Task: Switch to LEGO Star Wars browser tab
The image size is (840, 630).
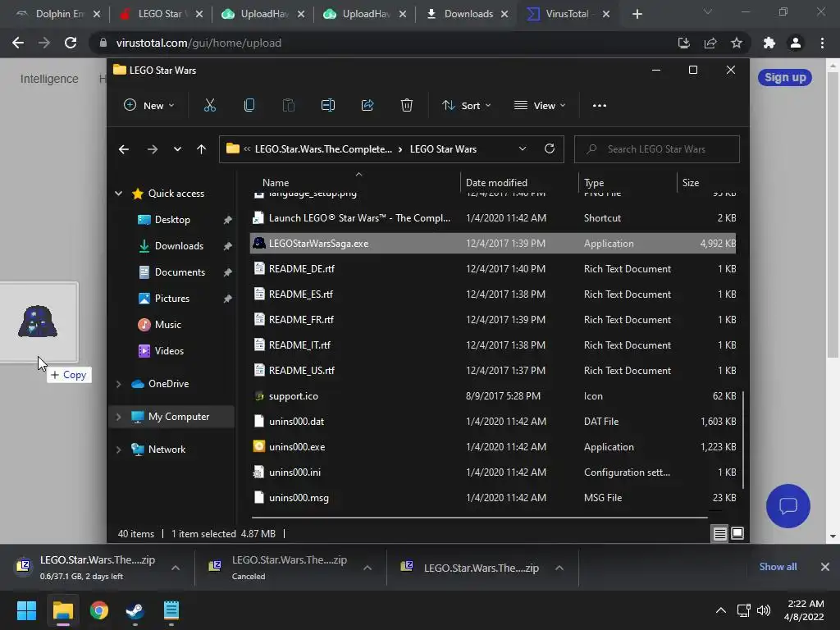Action: point(162,14)
